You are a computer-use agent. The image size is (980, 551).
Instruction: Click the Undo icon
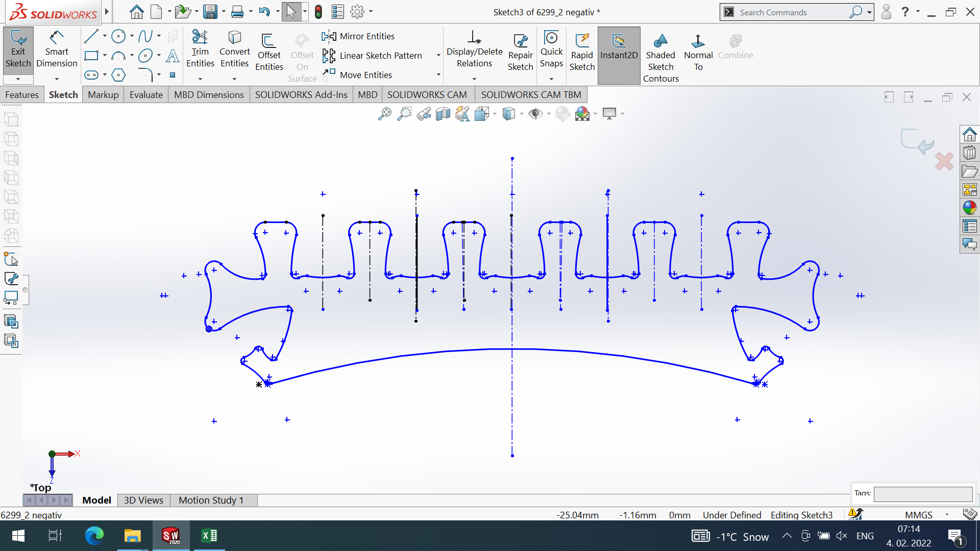coord(264,12)
